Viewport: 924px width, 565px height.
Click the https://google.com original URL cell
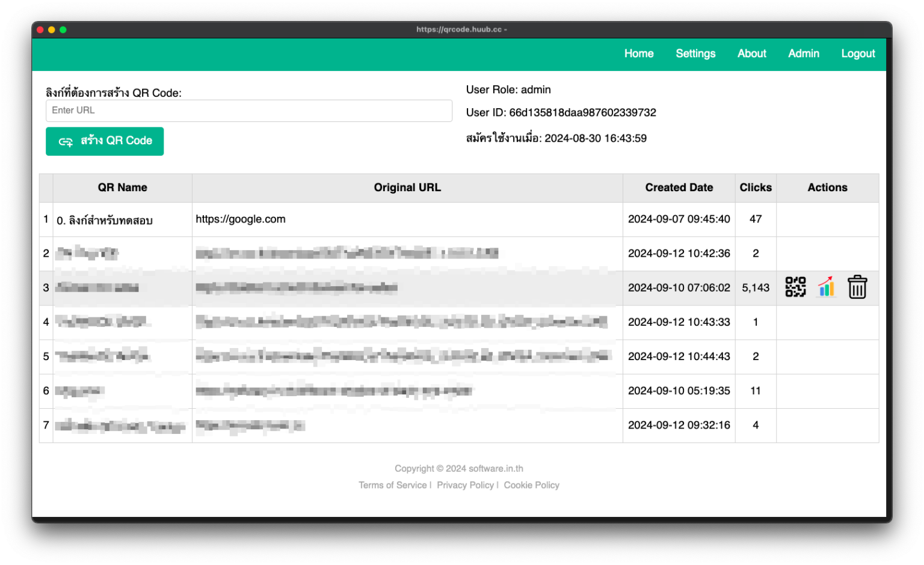[241, 219]
